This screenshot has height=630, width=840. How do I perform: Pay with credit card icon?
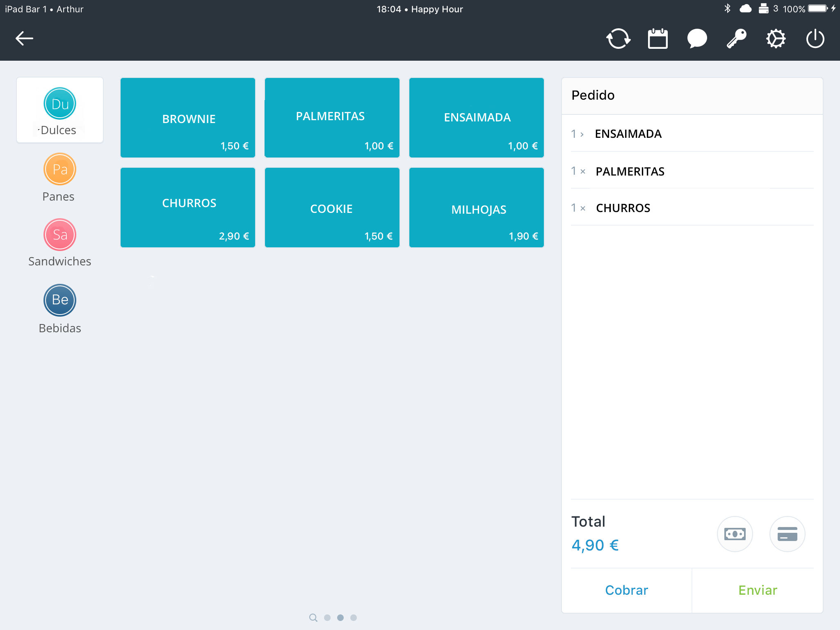tap(787, 534)
